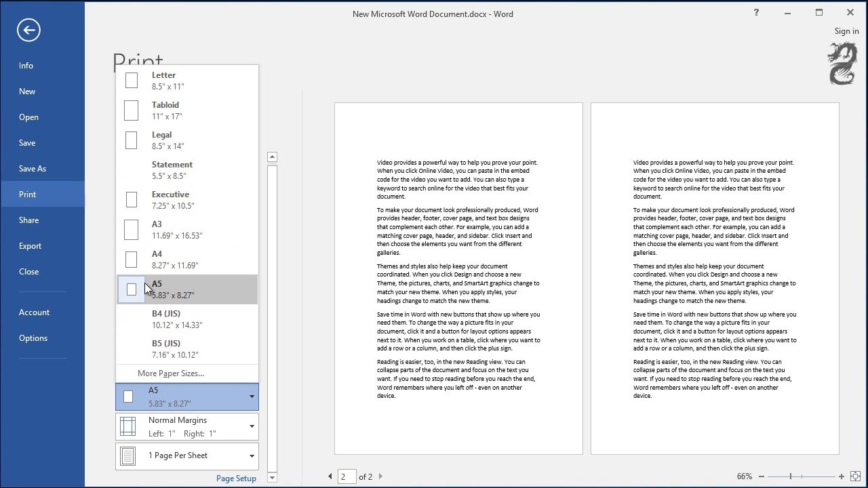Open the Normal Margins dropdown arrow
Viewport: 868px width, 488px height.
click(252, 426)
